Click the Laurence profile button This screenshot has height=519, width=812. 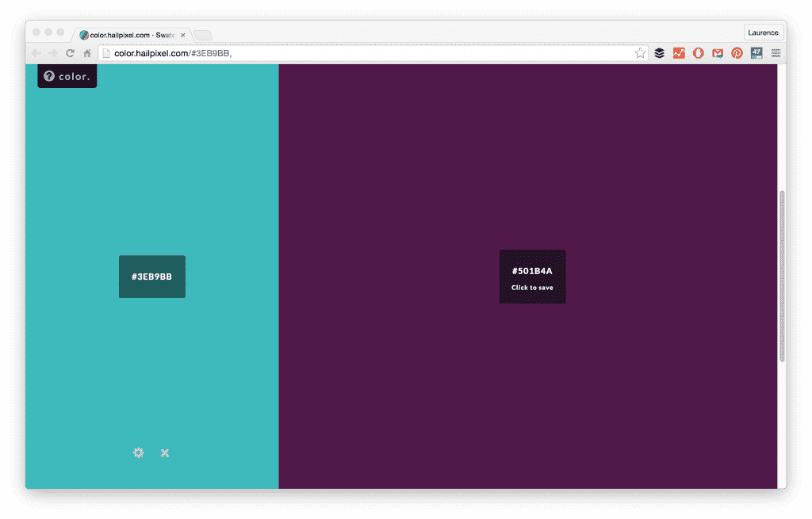click(x=763, y=32)
